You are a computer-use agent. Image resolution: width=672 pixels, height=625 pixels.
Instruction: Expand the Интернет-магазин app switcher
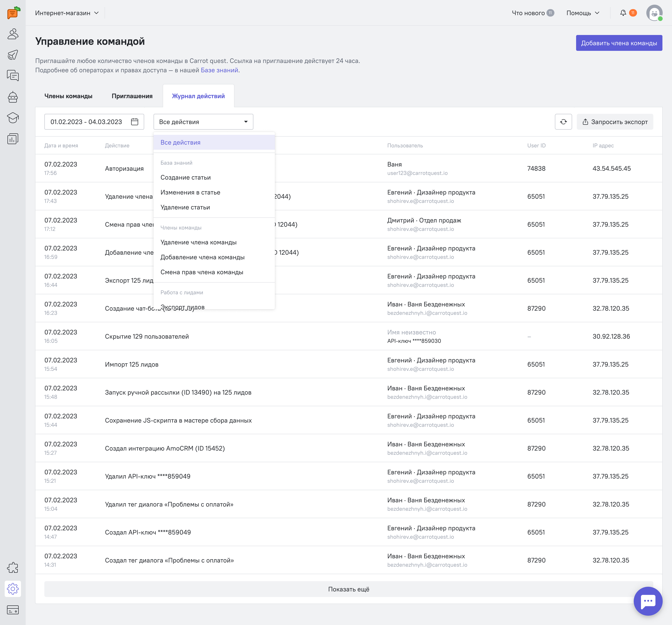[67, 13]
